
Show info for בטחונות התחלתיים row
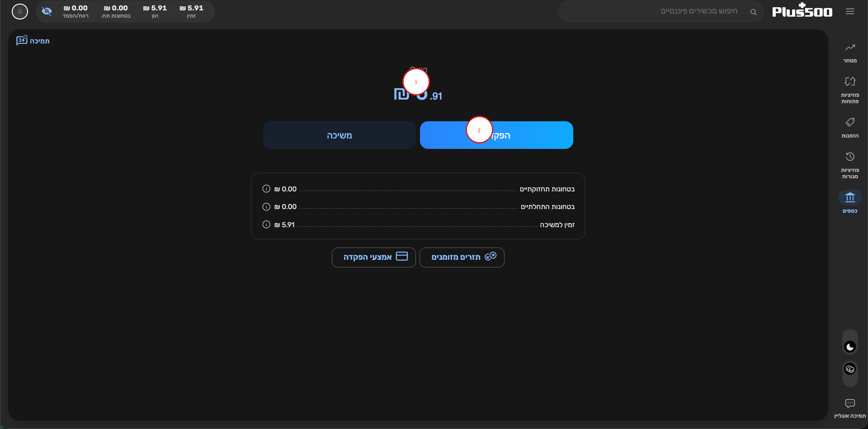tap(266, 206)
